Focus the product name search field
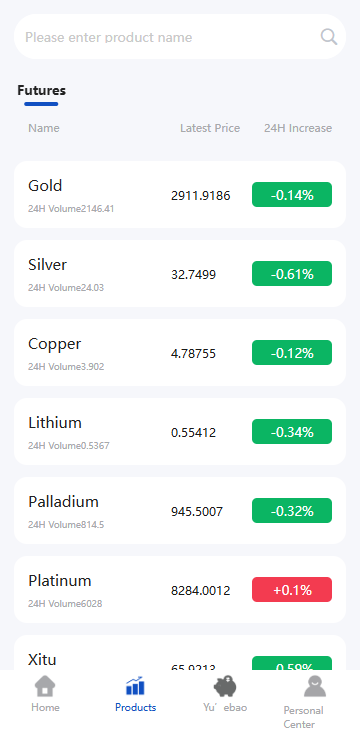Image resolution: width=360 pixels, height=739 pixels. [180, 37]
